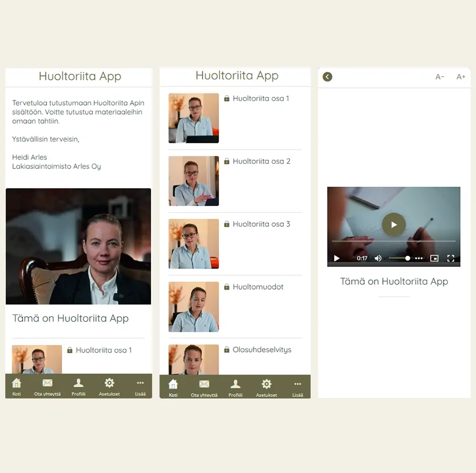This screenshot has width=476, height=473.
Task: Adjust the video volume slider
Action: tap(398, 258)
